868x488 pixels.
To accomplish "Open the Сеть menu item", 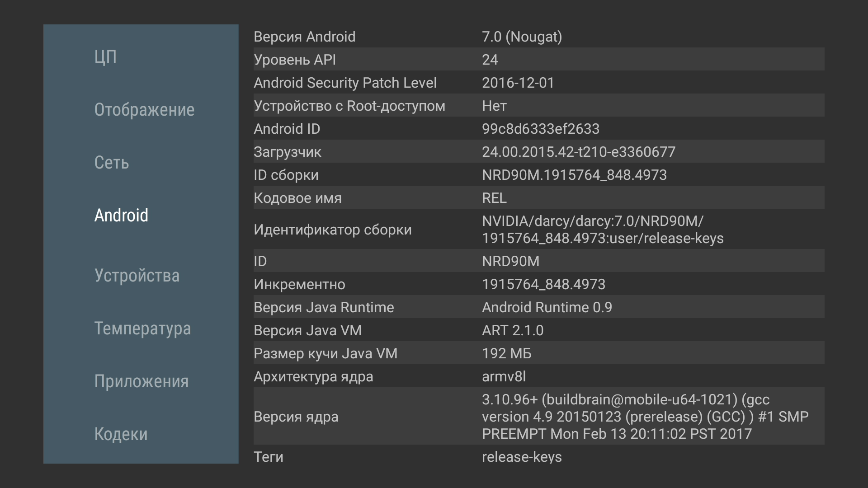I will (112, 163).
